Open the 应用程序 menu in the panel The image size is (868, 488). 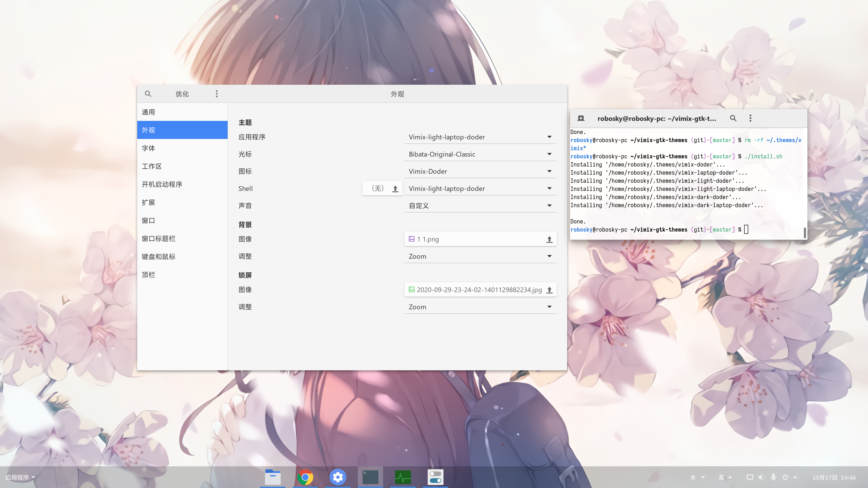[20, 477]
